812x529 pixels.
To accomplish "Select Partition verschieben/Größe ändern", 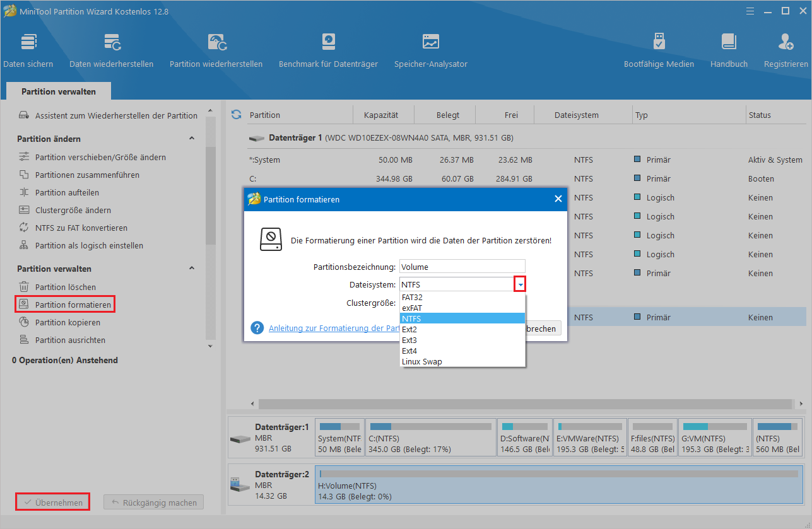I will tap(92, 157).
